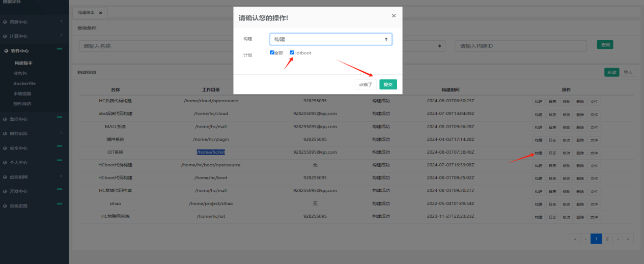Click the 监控中心 sidebar icon
The image size is (644, 264).
5,120
